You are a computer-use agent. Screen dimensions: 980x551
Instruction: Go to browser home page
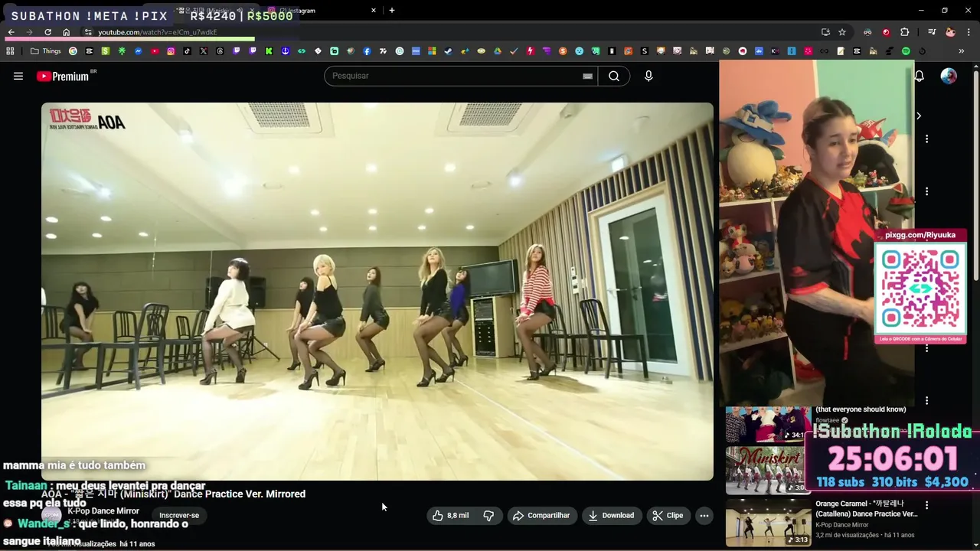(x=66, y=32)
